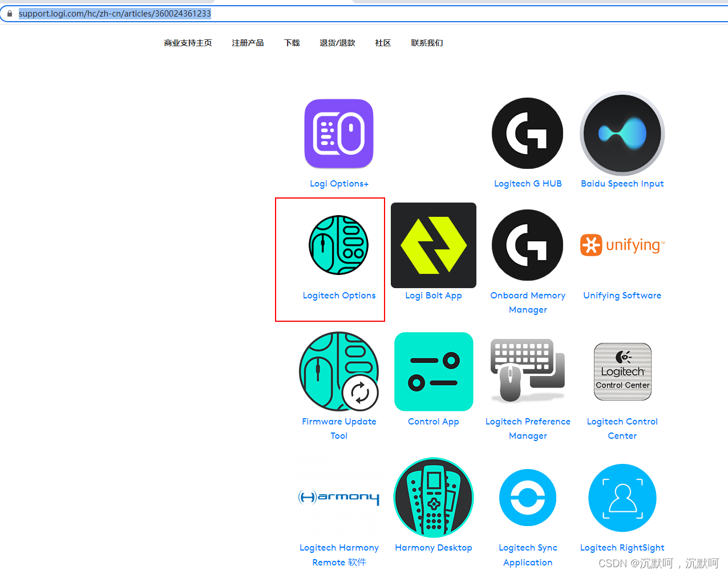
Task: Open the Logitech Options text link
Action: [x=339, y=296]
